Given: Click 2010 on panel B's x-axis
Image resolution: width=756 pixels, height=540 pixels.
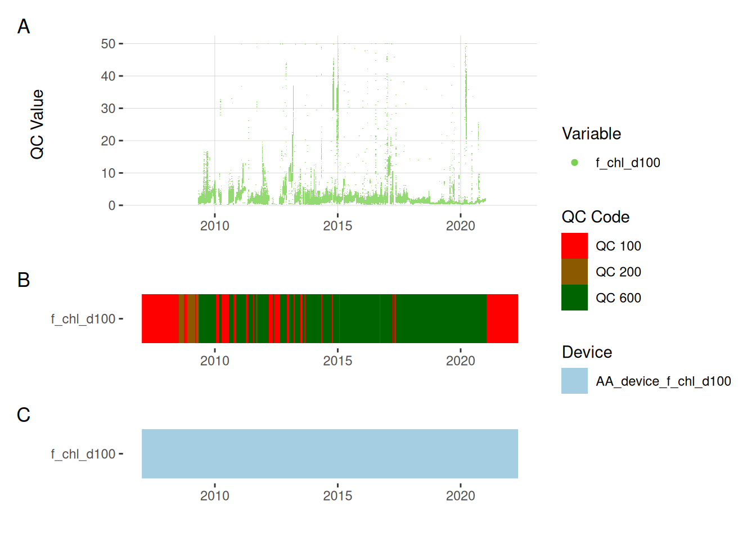Looking at the screenshot, I should (214, 361).
